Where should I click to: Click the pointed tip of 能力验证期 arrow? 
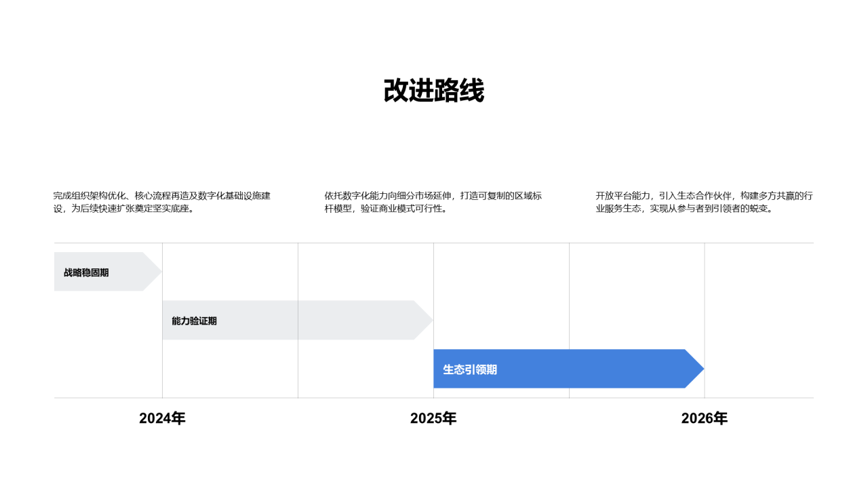(429, 321)
